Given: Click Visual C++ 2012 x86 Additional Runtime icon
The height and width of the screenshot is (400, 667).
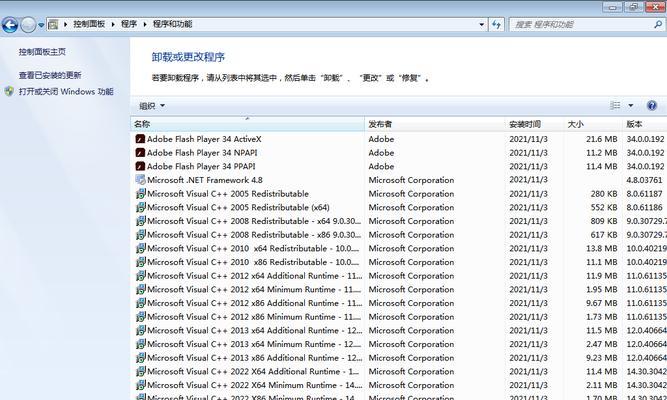Looking at the screenshot, I should [x=140, y=303].
